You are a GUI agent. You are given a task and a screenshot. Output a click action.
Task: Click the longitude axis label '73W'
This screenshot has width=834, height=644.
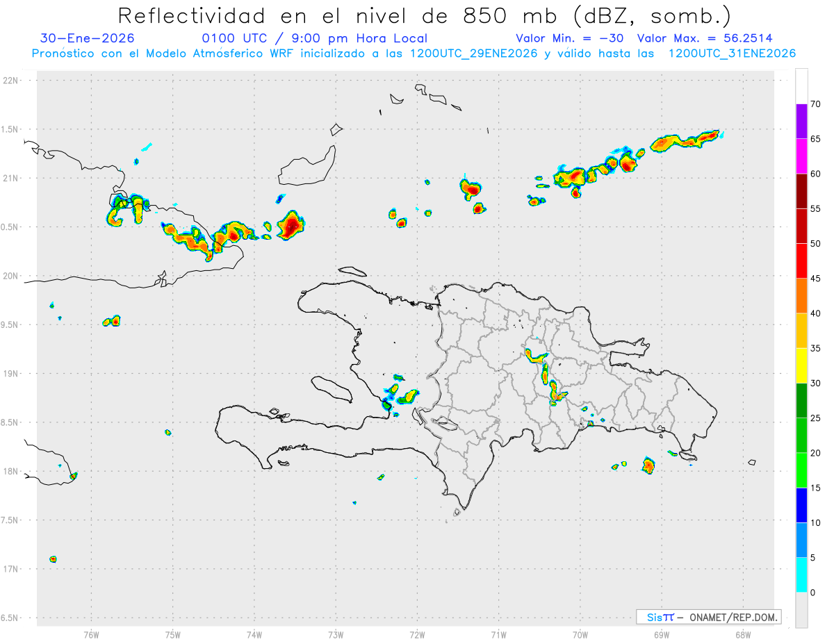[336, 635]
